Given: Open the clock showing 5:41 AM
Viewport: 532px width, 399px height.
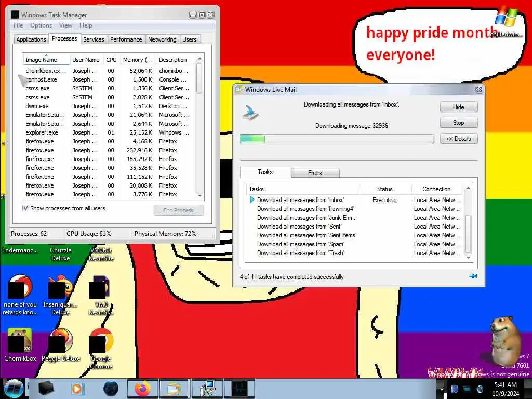Looking at the screenshot, I should tap(506, 389).
